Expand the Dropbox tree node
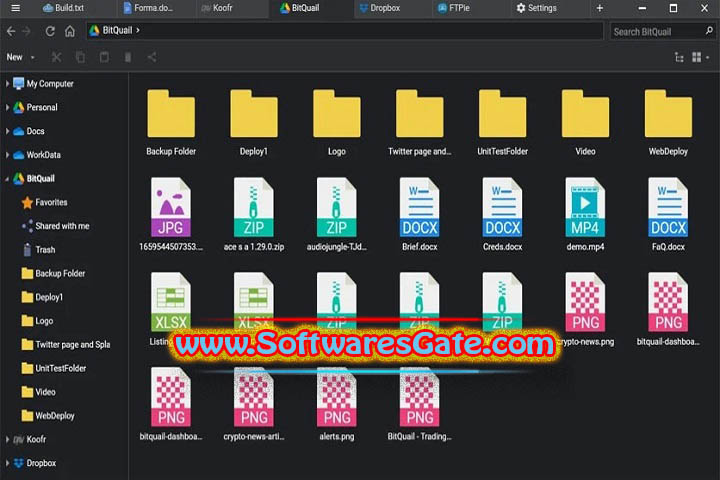 point(7,463)
